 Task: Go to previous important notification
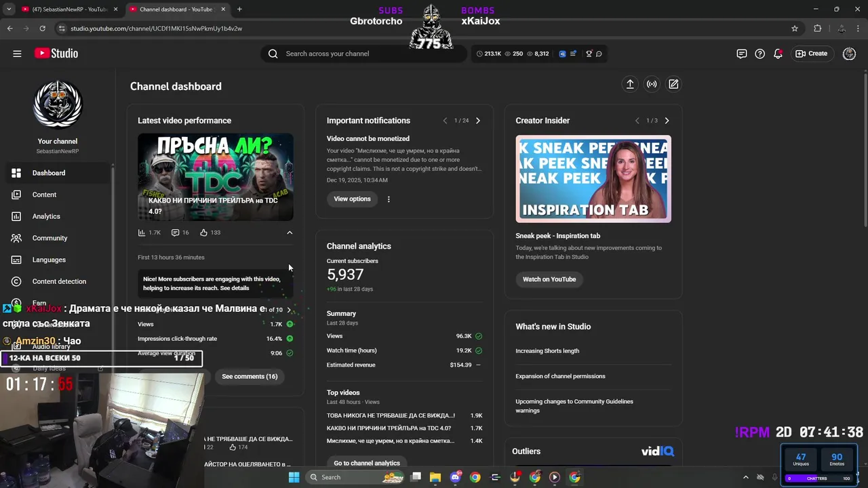[445, 121]
